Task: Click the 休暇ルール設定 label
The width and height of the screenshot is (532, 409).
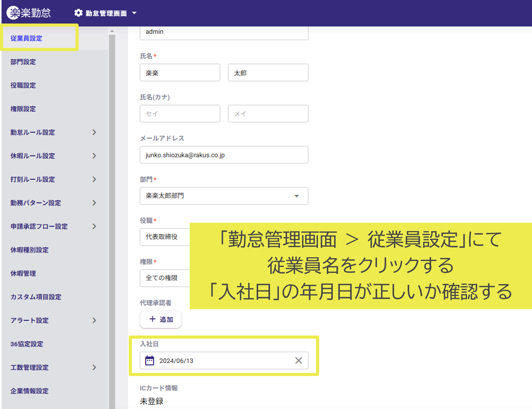Action: coord(33,156)
